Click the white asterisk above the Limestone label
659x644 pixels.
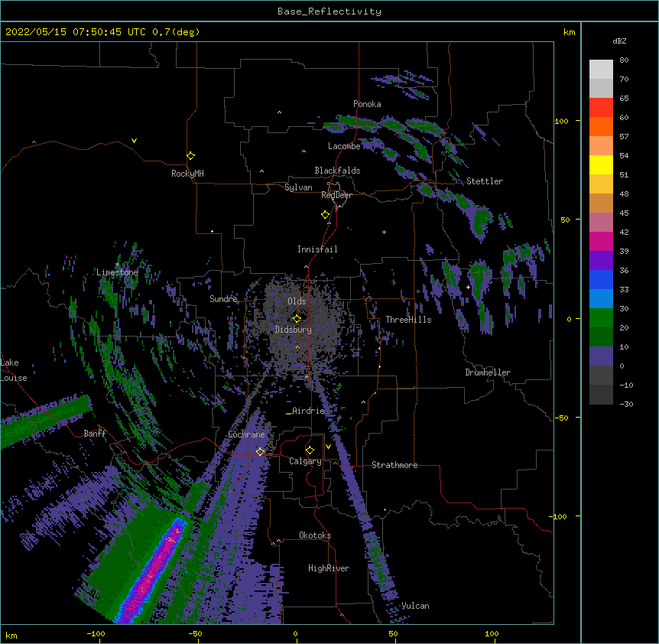click(x=117, y=265)
